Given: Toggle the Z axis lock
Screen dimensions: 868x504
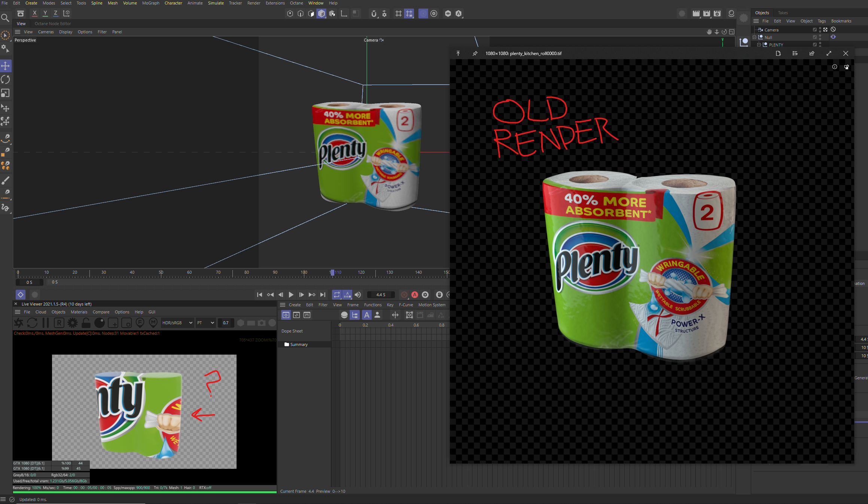Looking at the screenshot, I should pyautogui.click(x=55, y=13).
